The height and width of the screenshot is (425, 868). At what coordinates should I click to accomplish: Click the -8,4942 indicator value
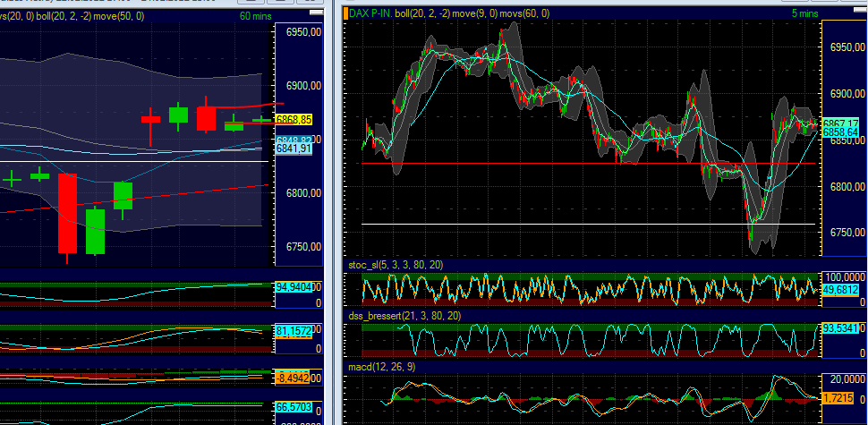tap(294, 378)
